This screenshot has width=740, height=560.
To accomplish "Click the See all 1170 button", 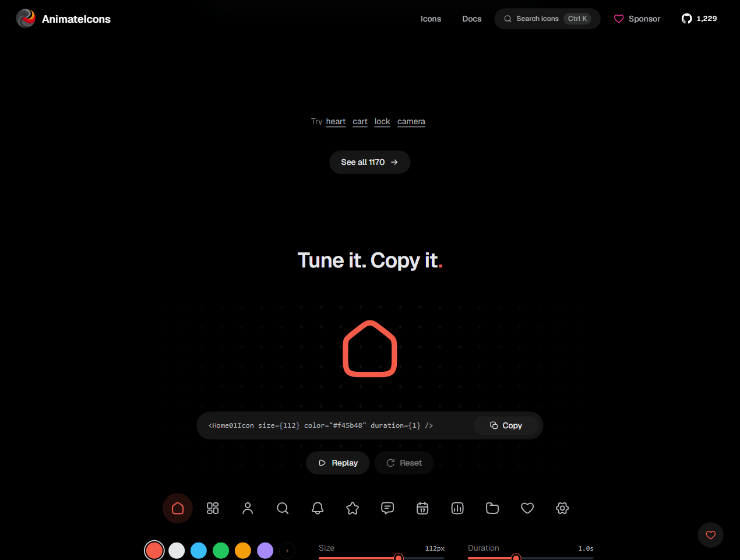I will click(x=369, y=162).
